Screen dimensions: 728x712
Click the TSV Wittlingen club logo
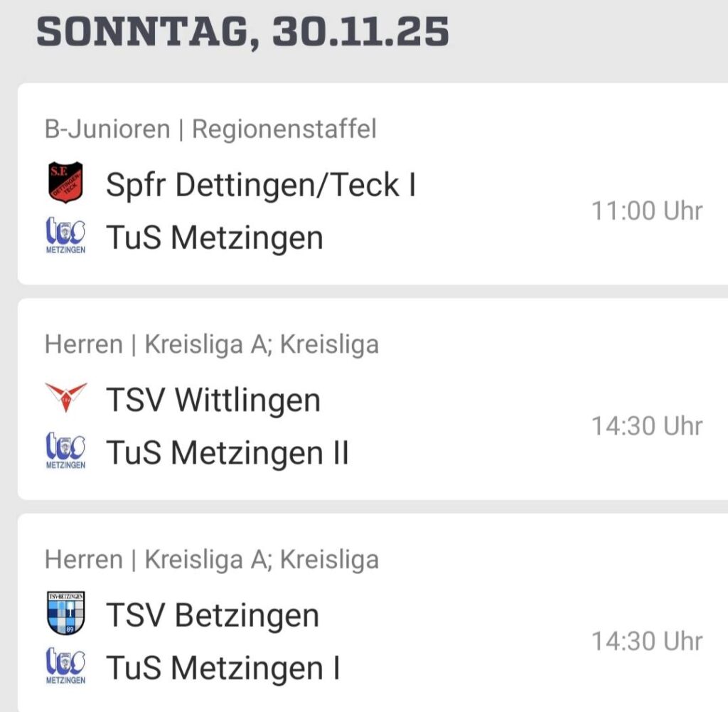coord(65,398)
